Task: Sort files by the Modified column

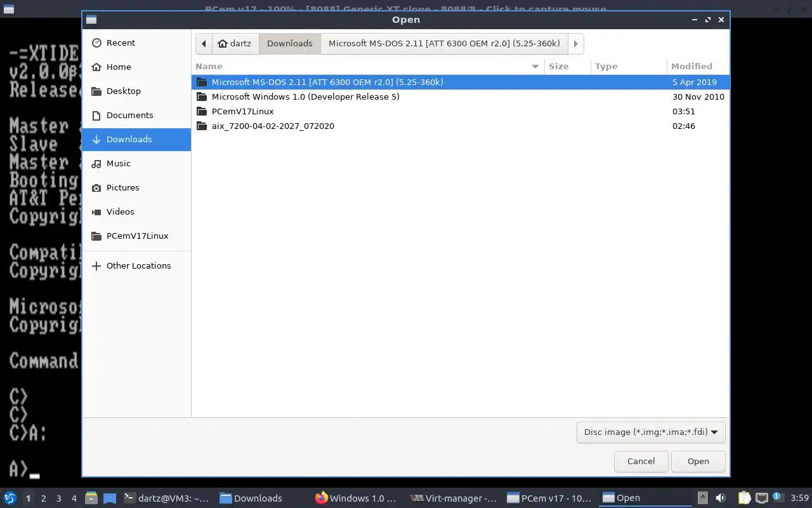Action: tap(698, 66)
